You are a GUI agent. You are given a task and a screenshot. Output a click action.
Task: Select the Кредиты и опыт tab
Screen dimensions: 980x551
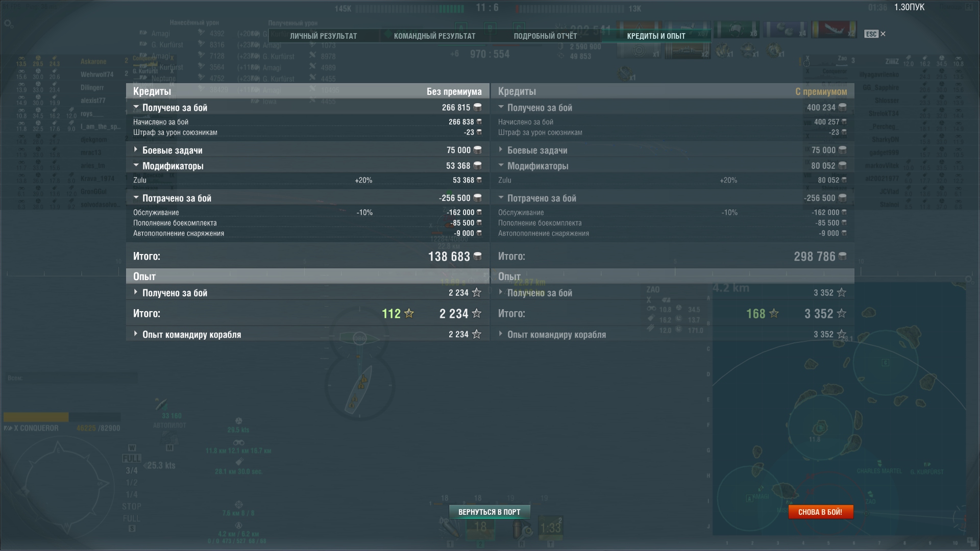[x=656, y=36]
